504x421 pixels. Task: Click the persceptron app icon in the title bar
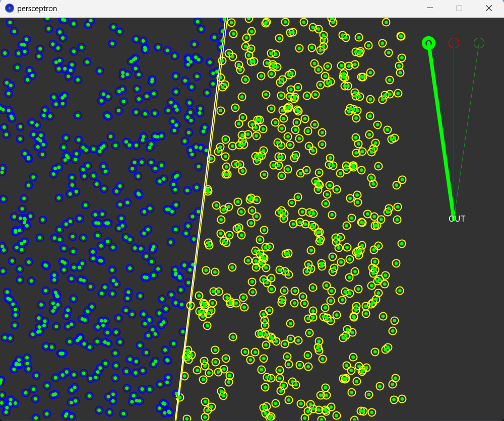tap(8, 8)
